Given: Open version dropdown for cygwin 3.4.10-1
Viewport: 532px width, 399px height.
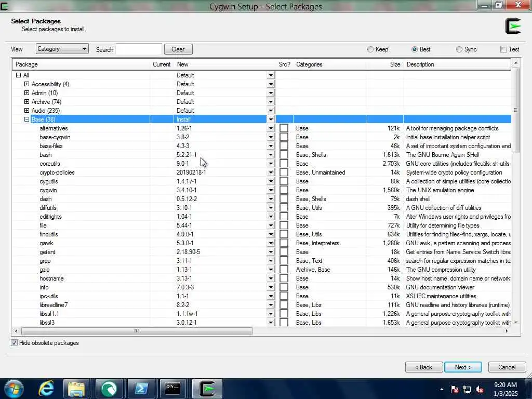Looking at the screenshot, I should click(271, 190).
